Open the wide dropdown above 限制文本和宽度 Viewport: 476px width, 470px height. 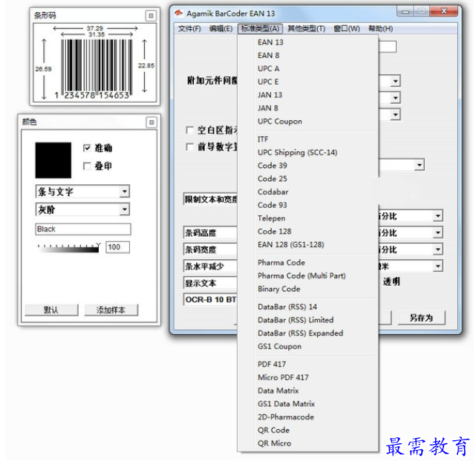(x=420, y=165)
